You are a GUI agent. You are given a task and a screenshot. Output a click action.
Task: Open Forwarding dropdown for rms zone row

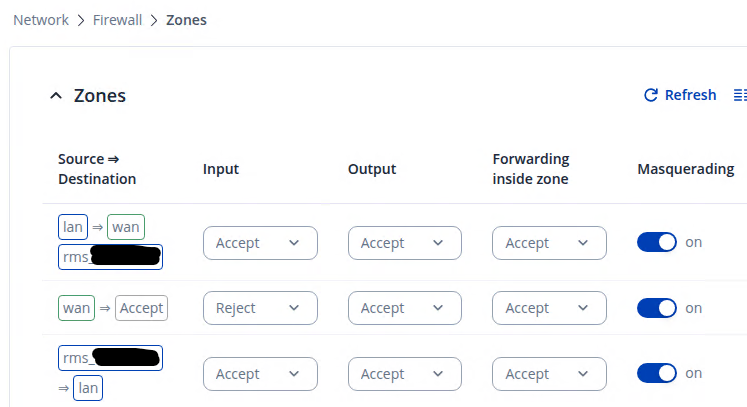[x=549, y=374]
